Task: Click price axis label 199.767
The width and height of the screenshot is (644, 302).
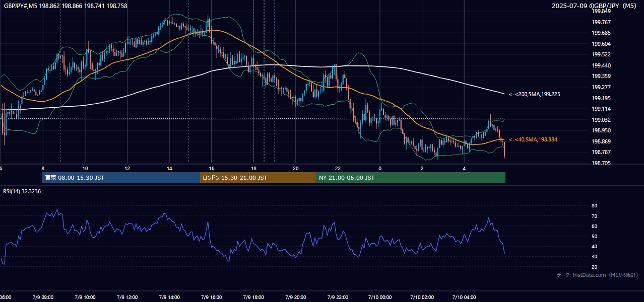Action: 601,22
